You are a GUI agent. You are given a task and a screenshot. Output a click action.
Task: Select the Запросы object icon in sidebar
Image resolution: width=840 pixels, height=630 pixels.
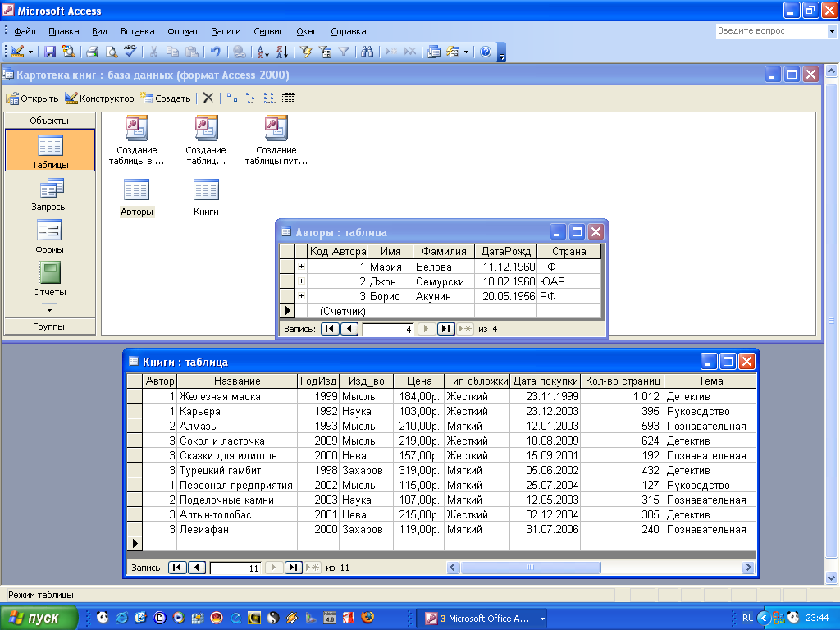[49, 189]
